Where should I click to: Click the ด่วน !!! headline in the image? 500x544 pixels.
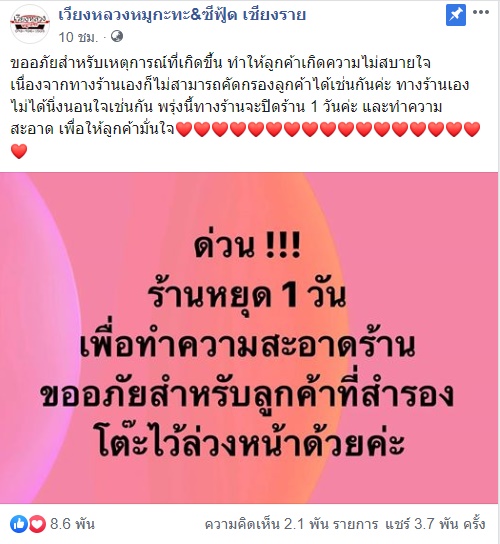[247, 246]
